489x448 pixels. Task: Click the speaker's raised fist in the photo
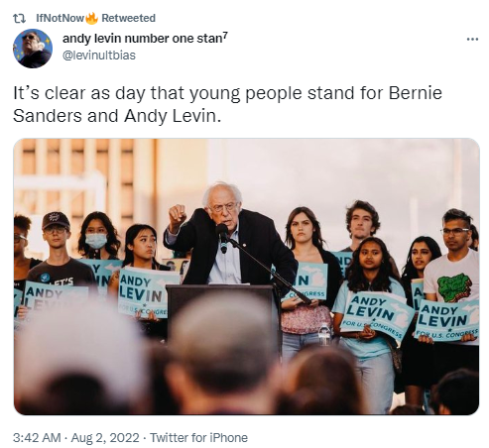[x=178, y=213]
